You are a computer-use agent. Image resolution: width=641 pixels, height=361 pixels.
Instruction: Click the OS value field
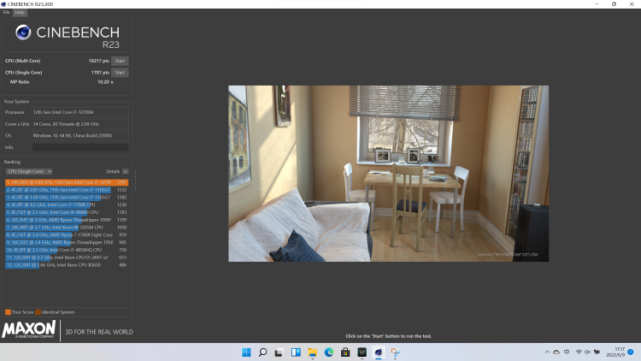click(x=80, y=135)
